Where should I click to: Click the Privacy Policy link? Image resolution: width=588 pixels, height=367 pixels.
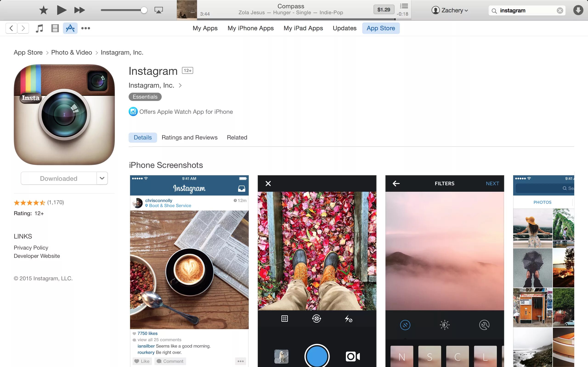click(x=31, y=247)
